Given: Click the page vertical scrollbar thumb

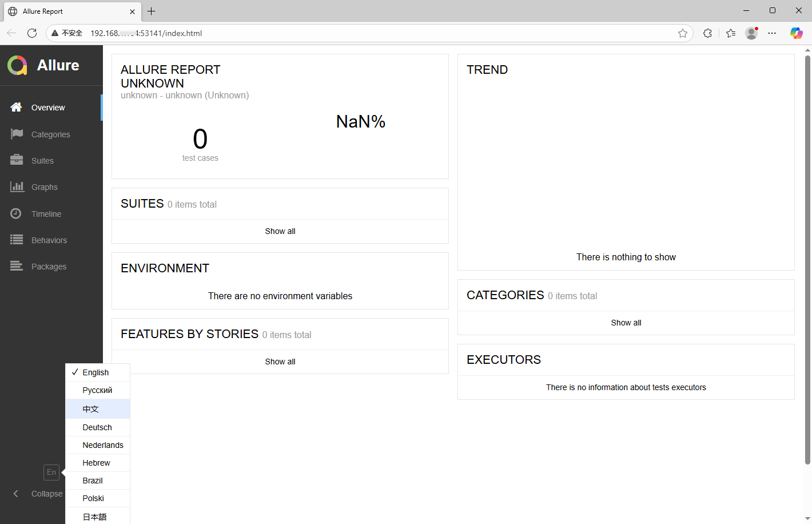Looking at the screenshot, I should [807, 259].
